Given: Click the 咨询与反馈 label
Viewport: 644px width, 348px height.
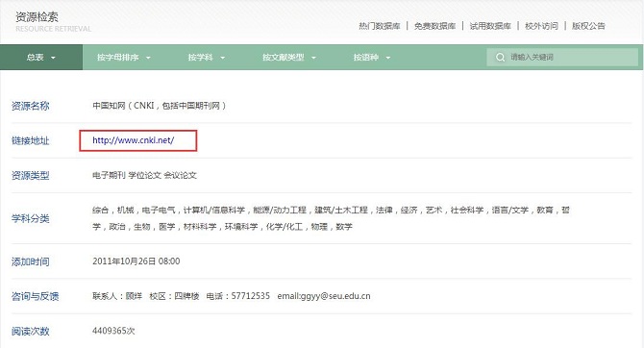Looking at the screenshot, I should tap(35, 296).
